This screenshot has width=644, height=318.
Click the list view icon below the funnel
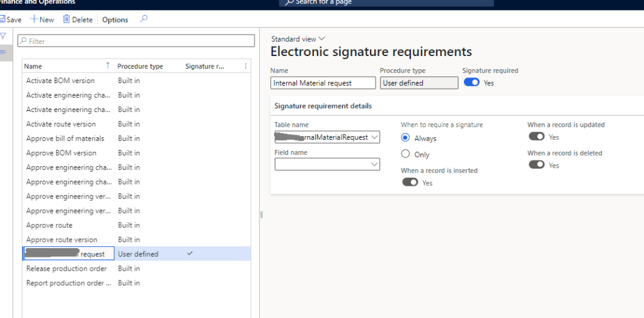(3, 52)
